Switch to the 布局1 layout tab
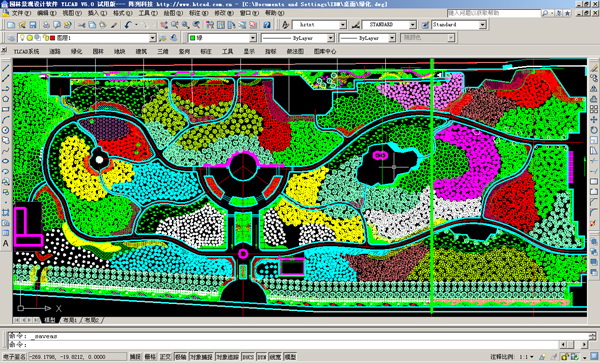The width and height of the screenshot is (600, 363). point(70,320)
